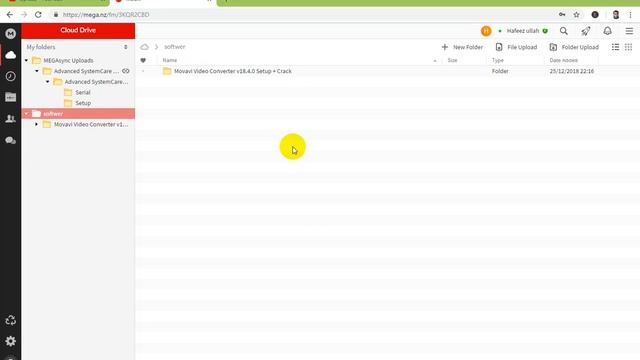Click File Upload button

pyautogui.click(x=516, y=47)
